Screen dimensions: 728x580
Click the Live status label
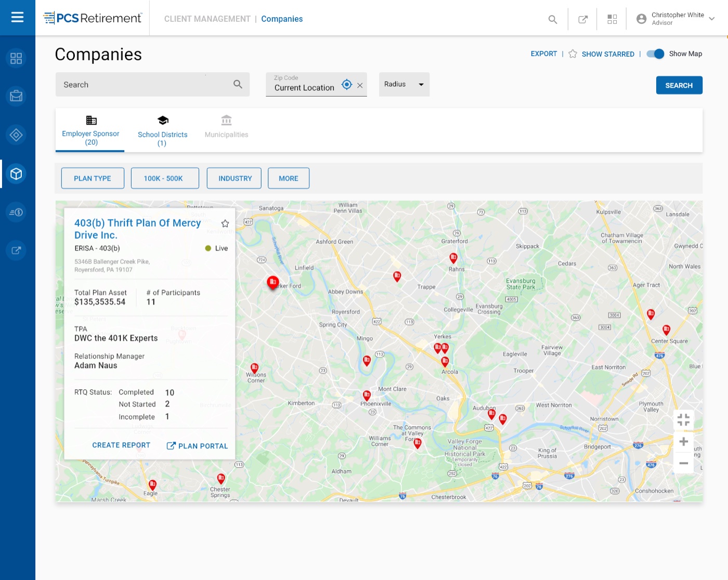point(222,248)
